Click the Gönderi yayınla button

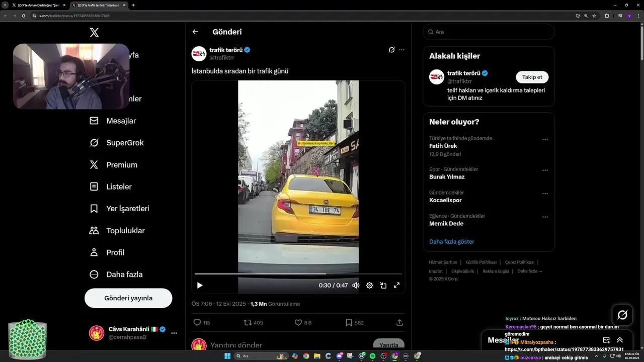pos(128,298)
